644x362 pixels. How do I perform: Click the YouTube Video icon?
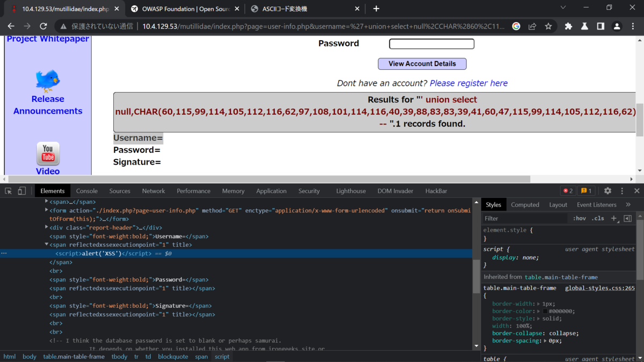pos(48,153)
